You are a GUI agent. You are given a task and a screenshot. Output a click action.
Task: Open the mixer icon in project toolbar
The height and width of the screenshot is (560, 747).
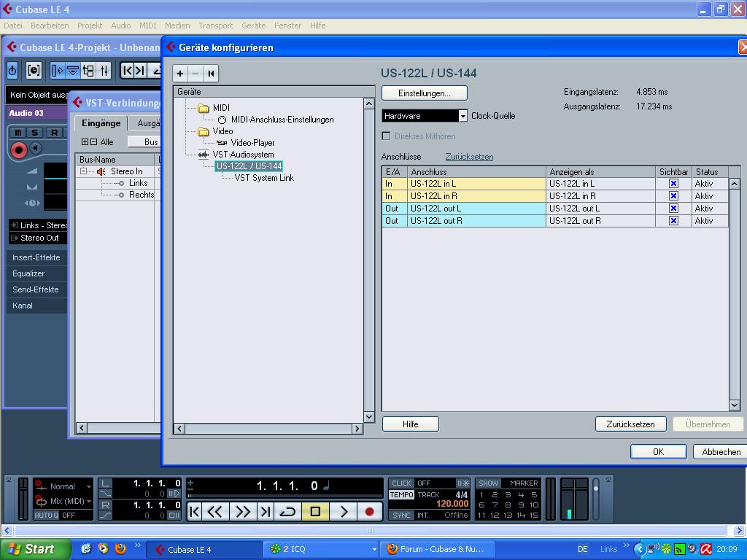104,71
